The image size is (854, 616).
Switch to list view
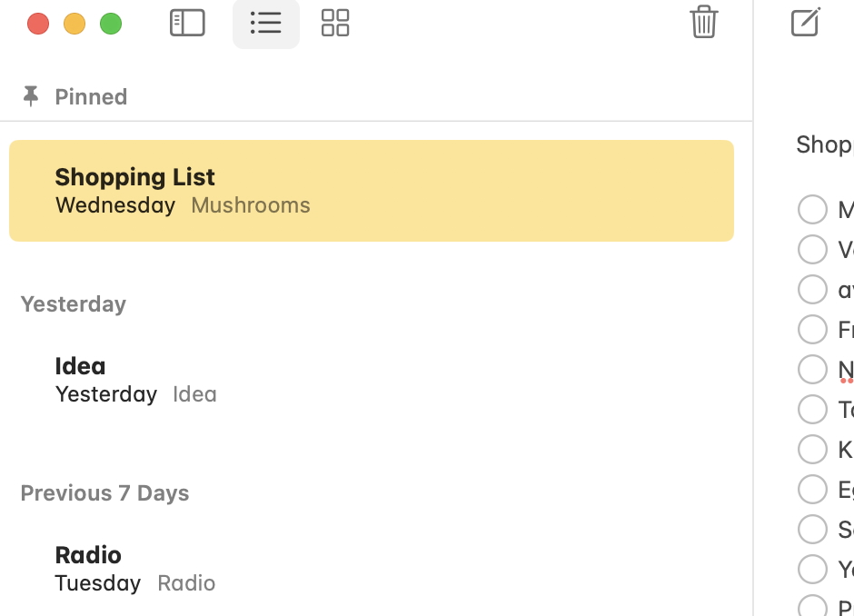tap(265, 23)
